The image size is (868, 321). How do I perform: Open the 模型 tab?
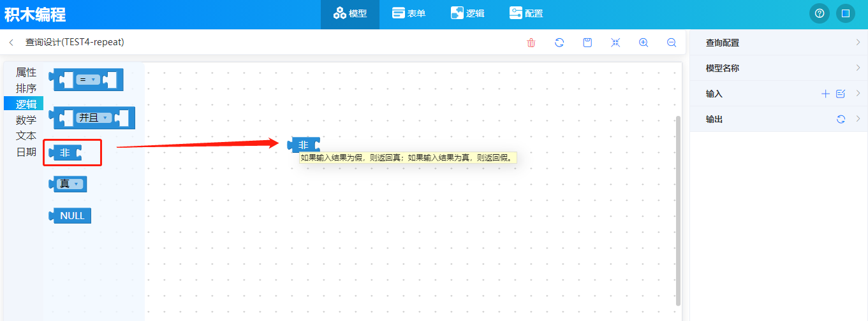(350, 13)
